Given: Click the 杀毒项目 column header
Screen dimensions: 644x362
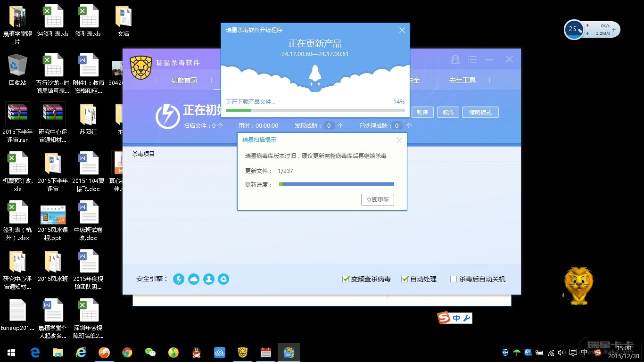Looking at the screenshot, I should tap(143, 154).
